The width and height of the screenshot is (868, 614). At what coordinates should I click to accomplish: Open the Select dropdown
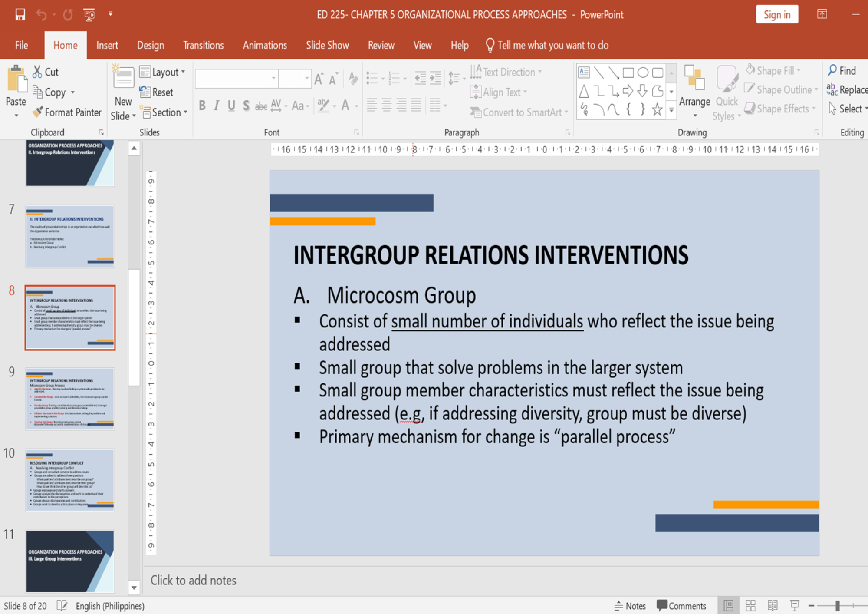(x=848, y=109)
